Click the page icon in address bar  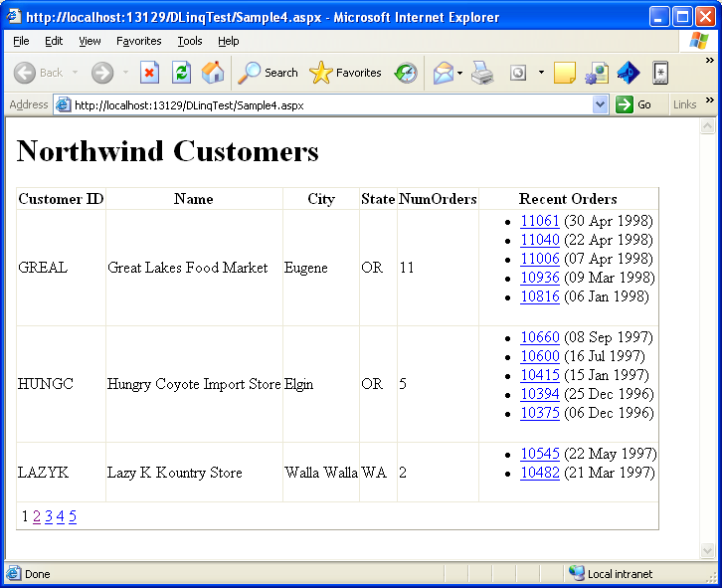[x=63, y=105]
